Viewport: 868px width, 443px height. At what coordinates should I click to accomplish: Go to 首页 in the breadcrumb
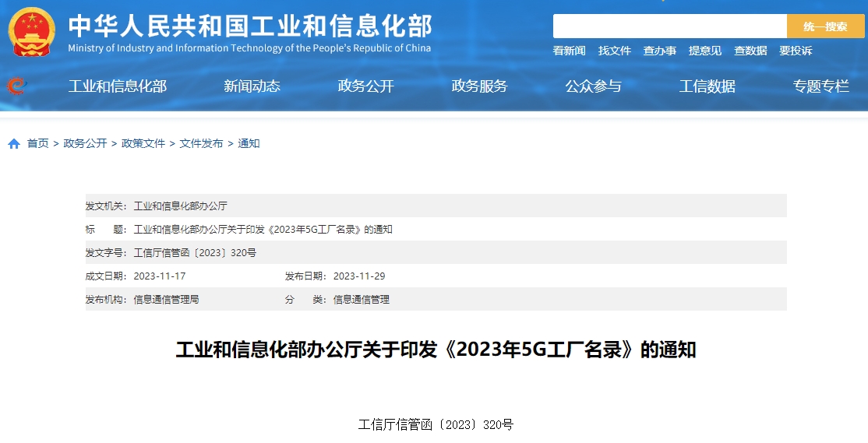tap(38, 143)
